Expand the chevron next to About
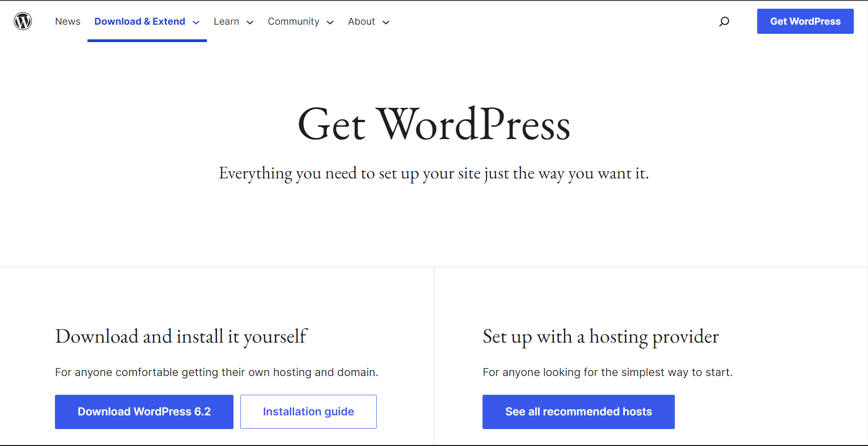This screenshot has width=868, height=446. click(x=386, y=22)
